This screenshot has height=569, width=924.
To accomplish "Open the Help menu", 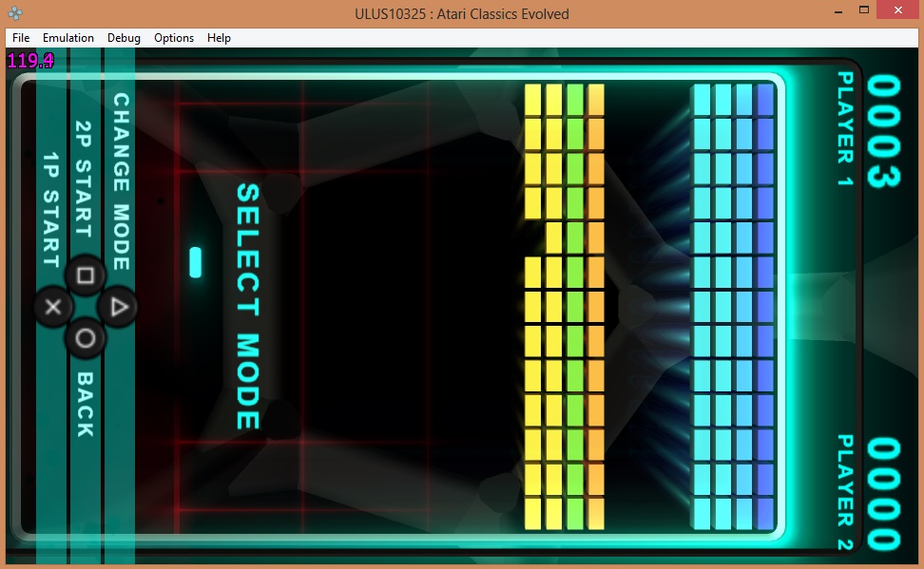I will tap(219, 38).
